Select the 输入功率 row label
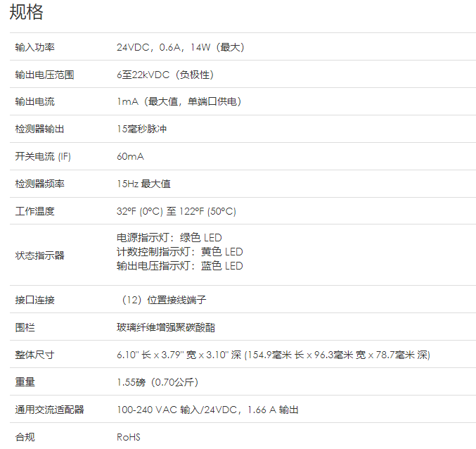Viewport: 476px width, 449px height. pos(35,47)
